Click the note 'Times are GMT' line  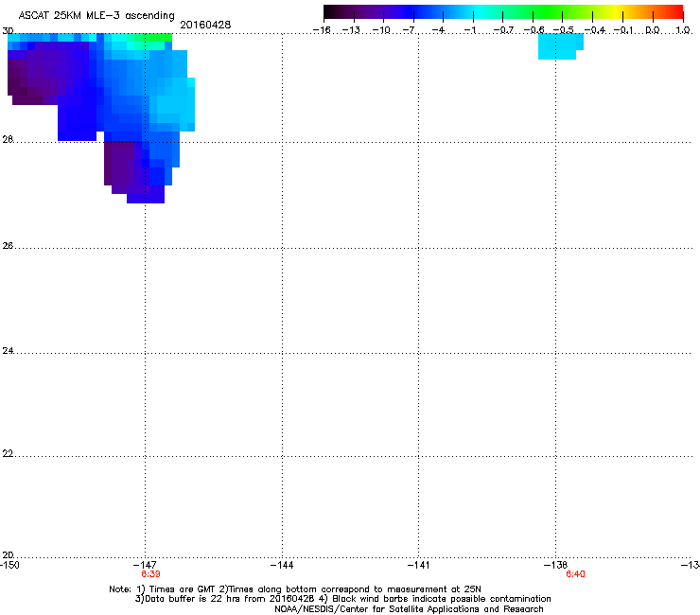pos(294,589)
